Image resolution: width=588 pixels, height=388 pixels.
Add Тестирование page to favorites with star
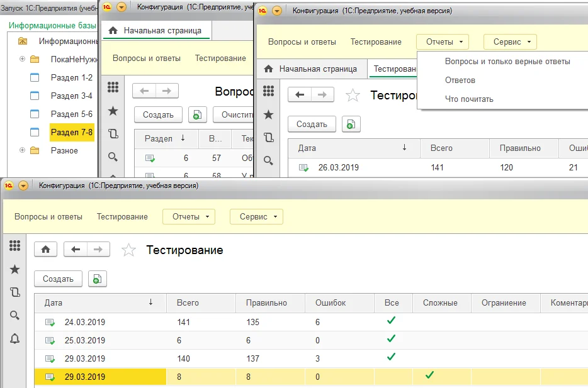[x=128, y=250]
